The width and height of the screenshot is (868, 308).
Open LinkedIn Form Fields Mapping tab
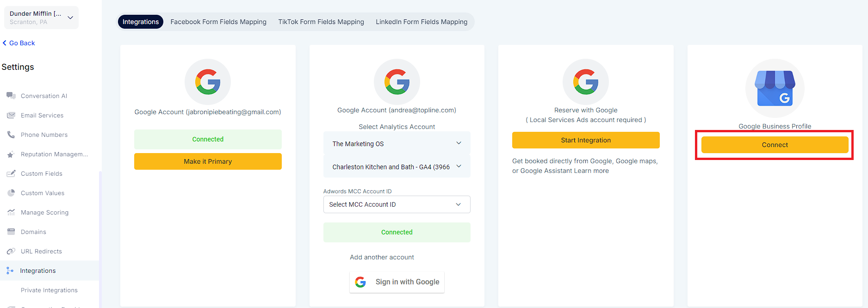(422, 22)
